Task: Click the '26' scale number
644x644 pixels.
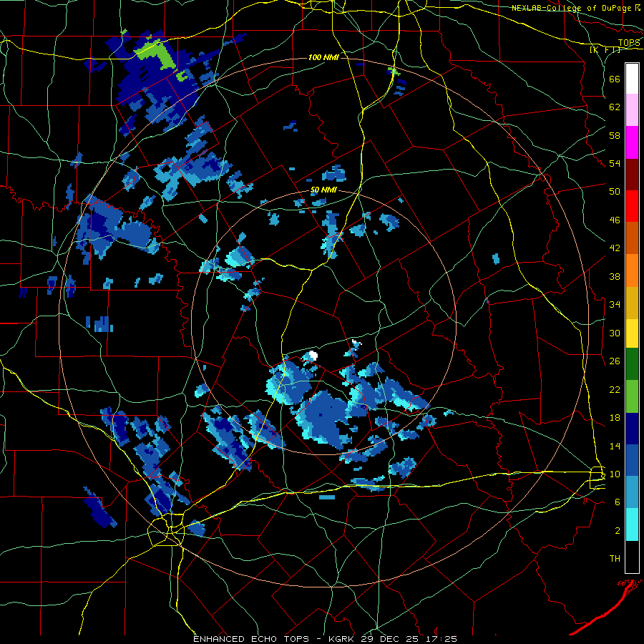Action: [x=615, y=361]
